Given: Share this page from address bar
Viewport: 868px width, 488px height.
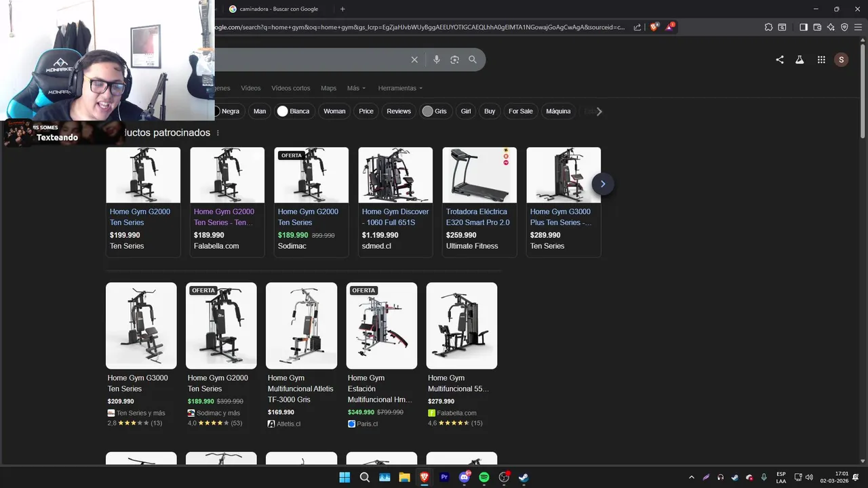Looking at the screenshot, I should point(637,27).
